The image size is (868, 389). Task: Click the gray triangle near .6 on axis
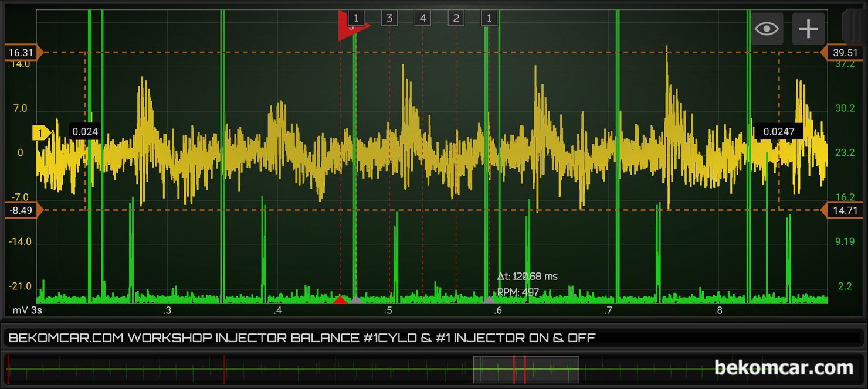(489, 299)
